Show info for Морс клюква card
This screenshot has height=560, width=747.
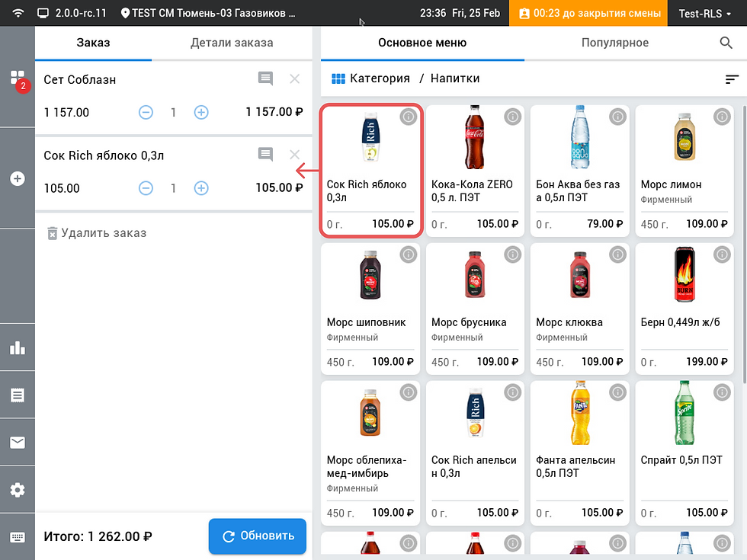(x=617, y=254)
